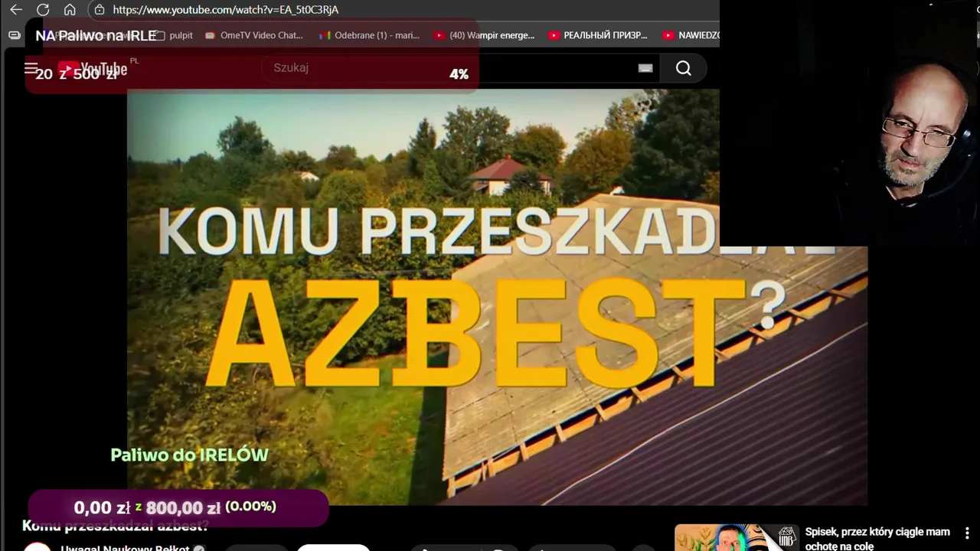
Task: Open the 'OmeTV Video Chat...' bookmark
Action: click(x=254, y=35)
